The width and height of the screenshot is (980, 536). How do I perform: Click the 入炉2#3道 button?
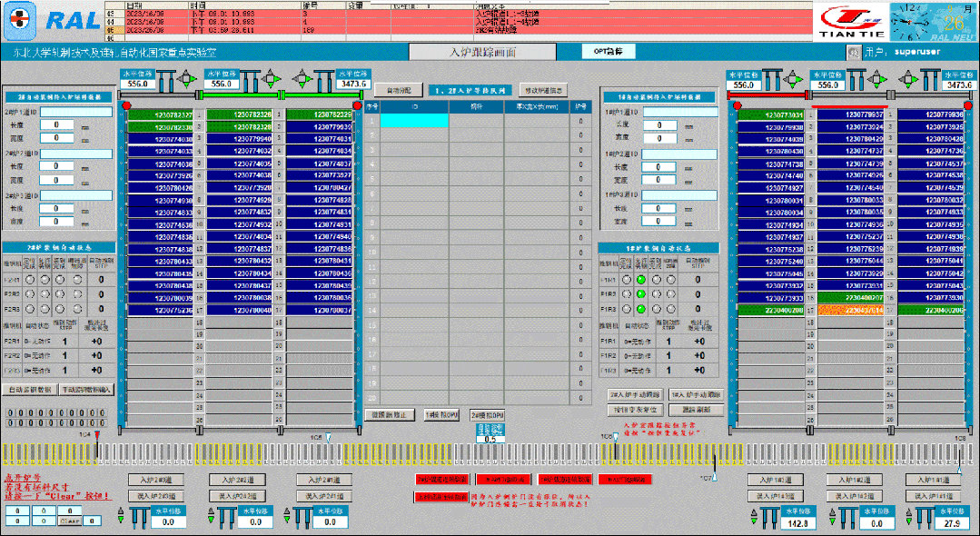click(x=157, y=480)
